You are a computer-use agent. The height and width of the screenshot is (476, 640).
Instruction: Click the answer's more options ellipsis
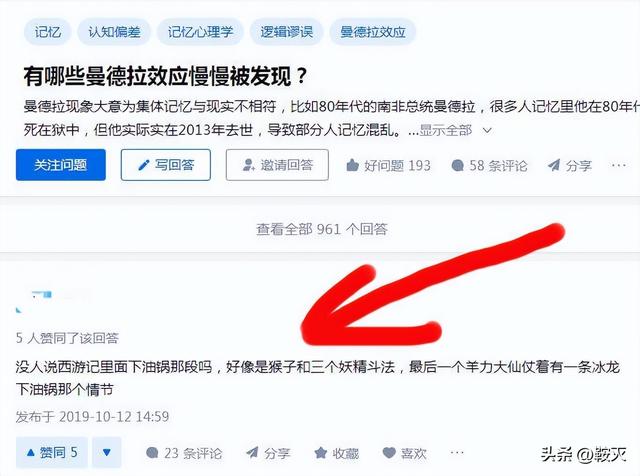pos(457,452)
